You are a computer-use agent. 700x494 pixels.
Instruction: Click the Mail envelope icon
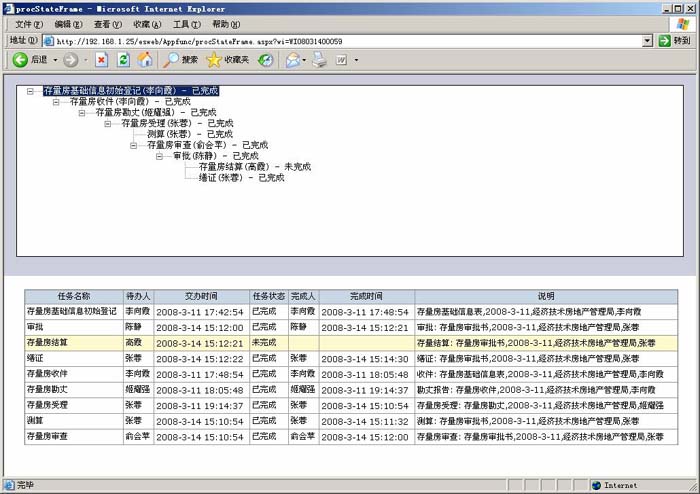pyautogui.click(x=292, y=60)
